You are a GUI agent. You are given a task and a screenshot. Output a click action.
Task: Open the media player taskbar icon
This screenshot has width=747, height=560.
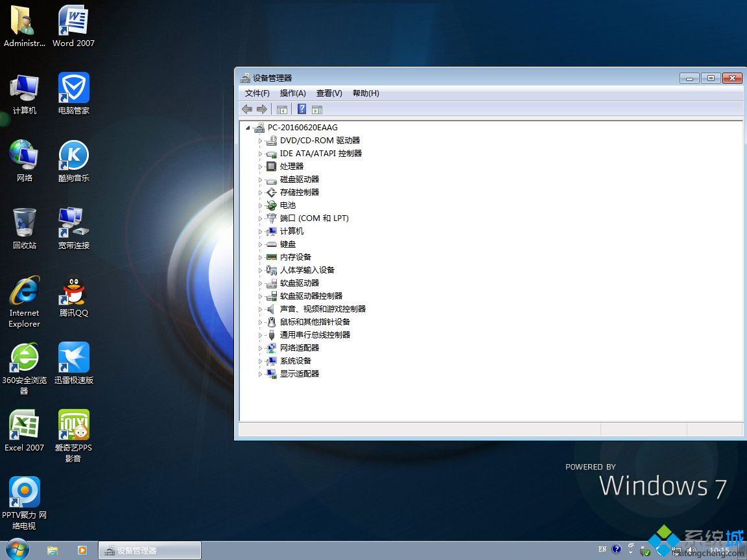pyautogui.click(x=82, y=550)
